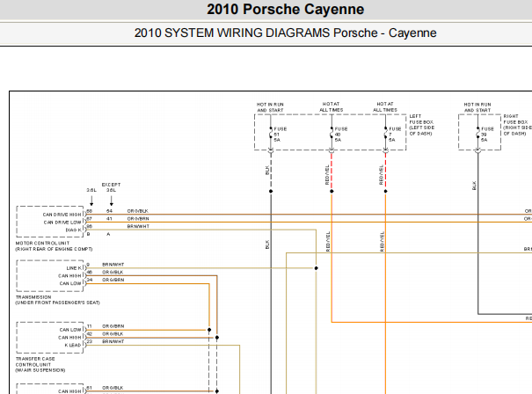Click "ORG/BLK" wire label beside pin 64
The width and height of the screenshot is (532, 394).
tap(138, 211)
